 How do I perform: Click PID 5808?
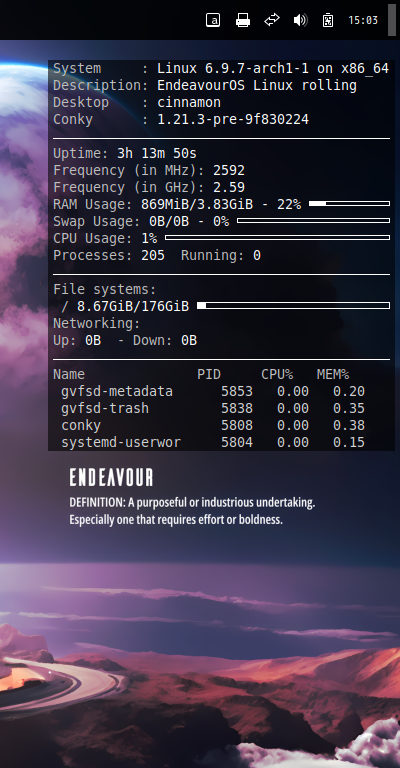(237, 426)
